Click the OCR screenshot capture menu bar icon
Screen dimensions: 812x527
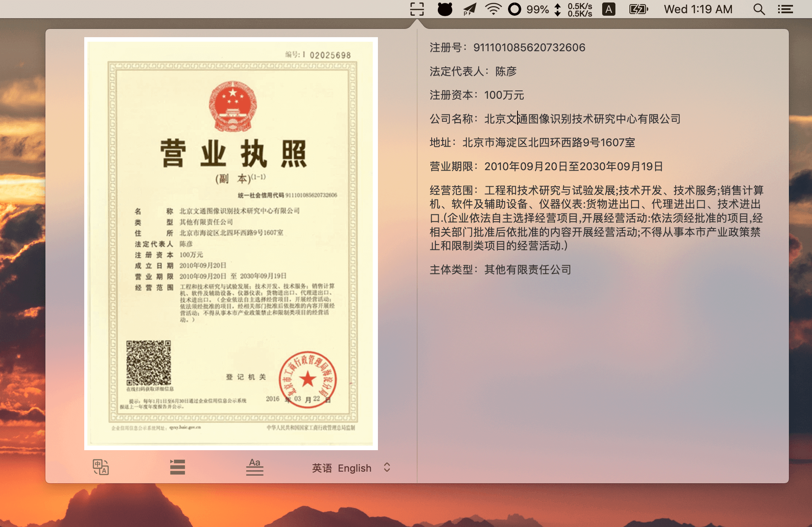coord(417,9)
